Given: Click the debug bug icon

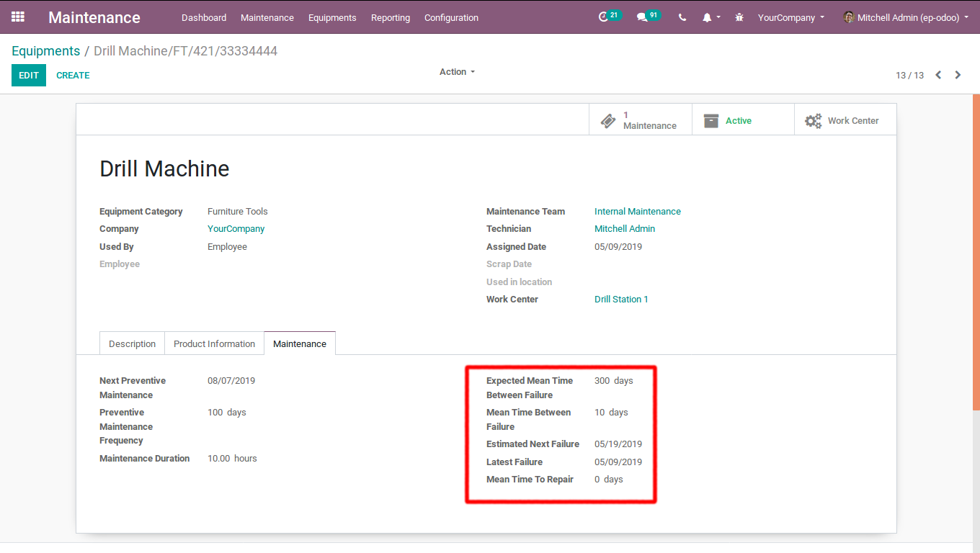Looking at the screenshot, I should pos(739,17).
